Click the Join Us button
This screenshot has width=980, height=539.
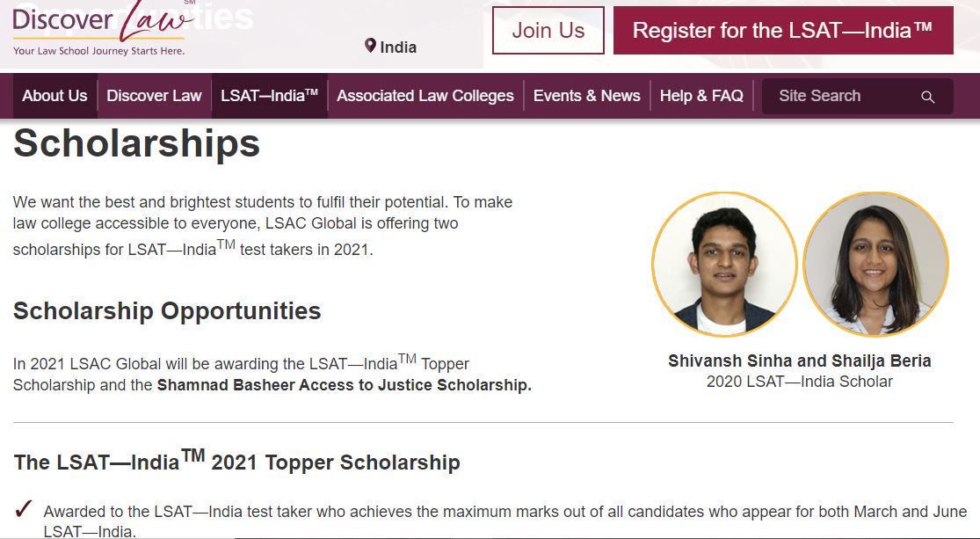point(548,30)
